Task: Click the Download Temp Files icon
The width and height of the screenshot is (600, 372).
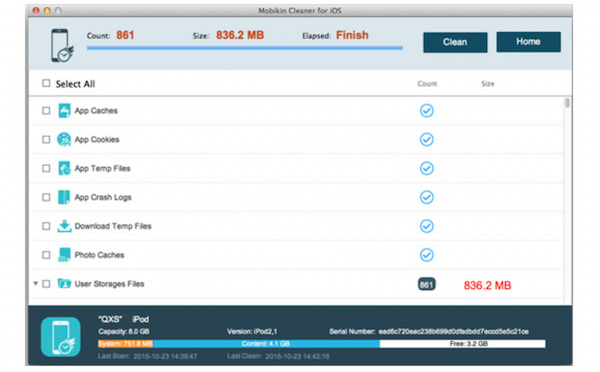Action: 64,226
